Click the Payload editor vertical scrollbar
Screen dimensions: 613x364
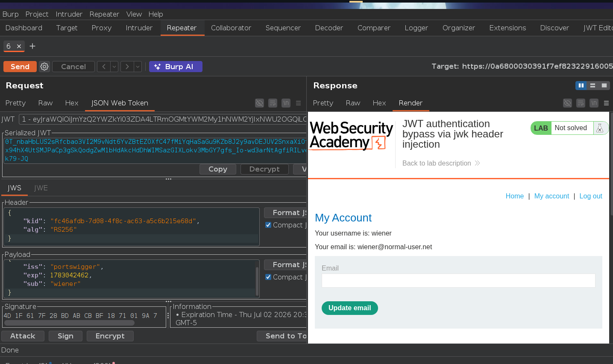[257, 281]
